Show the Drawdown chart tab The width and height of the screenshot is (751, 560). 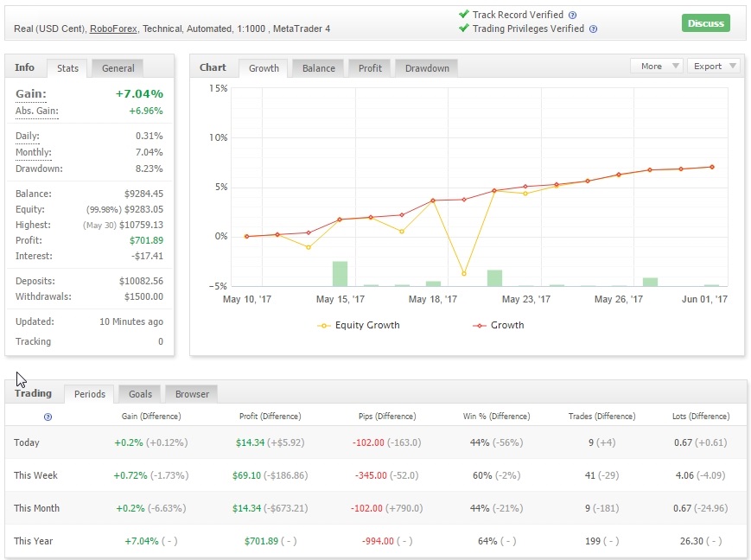click(427, 68)
